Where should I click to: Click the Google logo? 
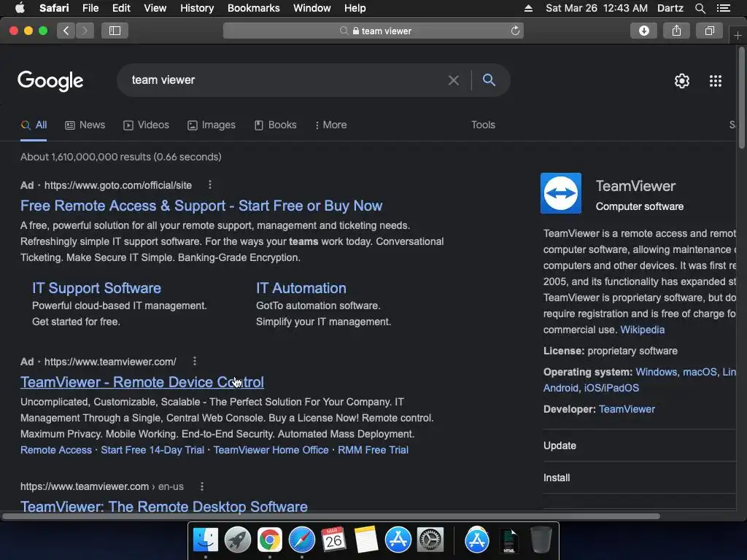[50, 81]
